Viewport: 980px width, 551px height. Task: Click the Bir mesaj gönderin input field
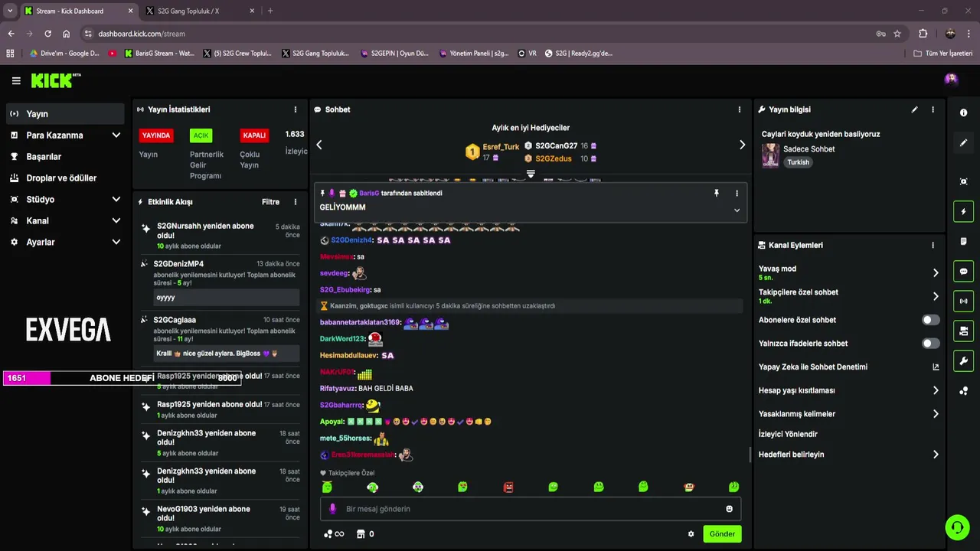[531, 509]
